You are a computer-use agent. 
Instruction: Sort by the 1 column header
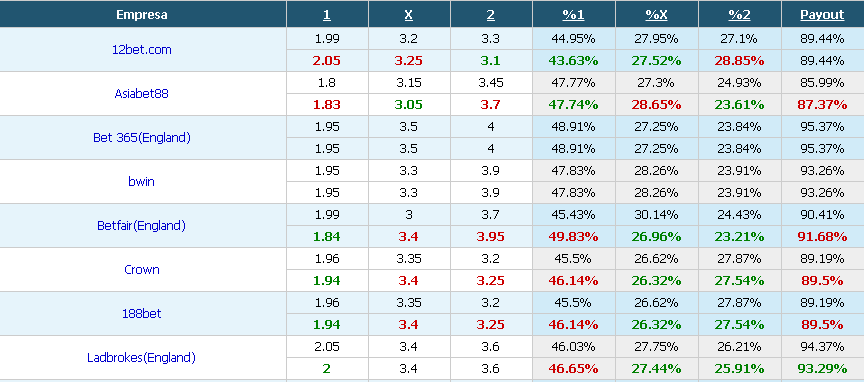click(x=327, y=15)
